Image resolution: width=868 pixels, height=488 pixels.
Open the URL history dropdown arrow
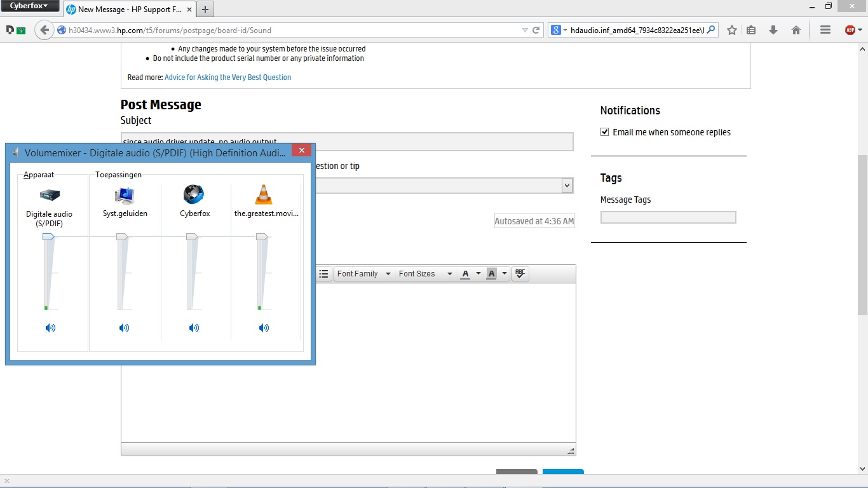point(525,30)
